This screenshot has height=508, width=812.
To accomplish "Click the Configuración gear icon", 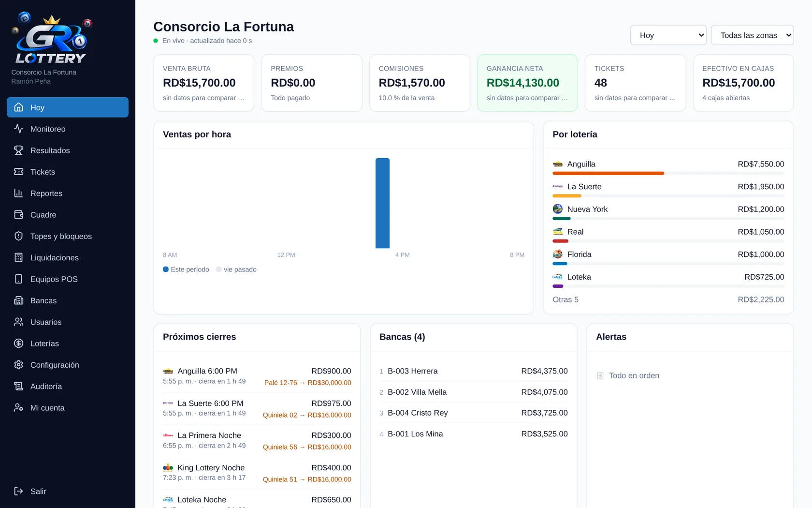I will pyautogui.click(x=18, y=365).
